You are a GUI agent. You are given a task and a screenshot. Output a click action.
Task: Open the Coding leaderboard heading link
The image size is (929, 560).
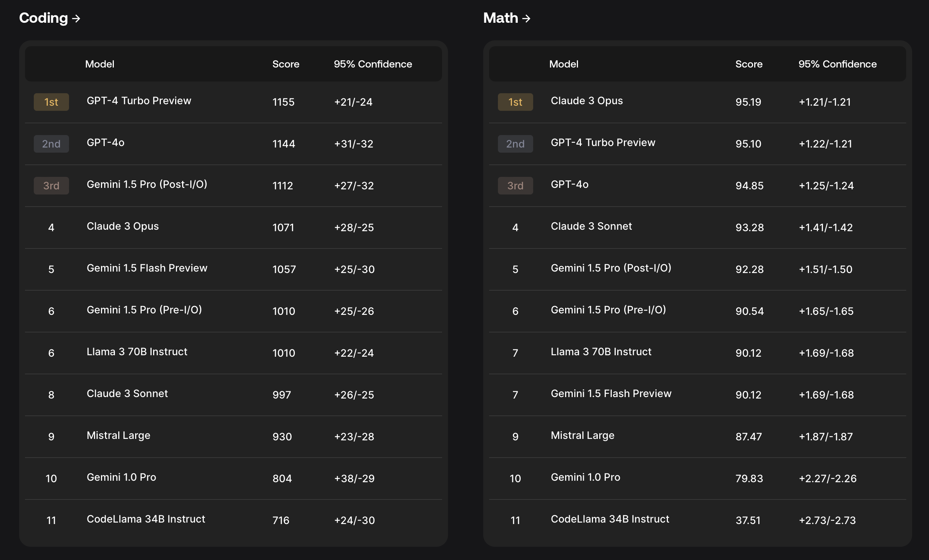click(x=43, y=18)
